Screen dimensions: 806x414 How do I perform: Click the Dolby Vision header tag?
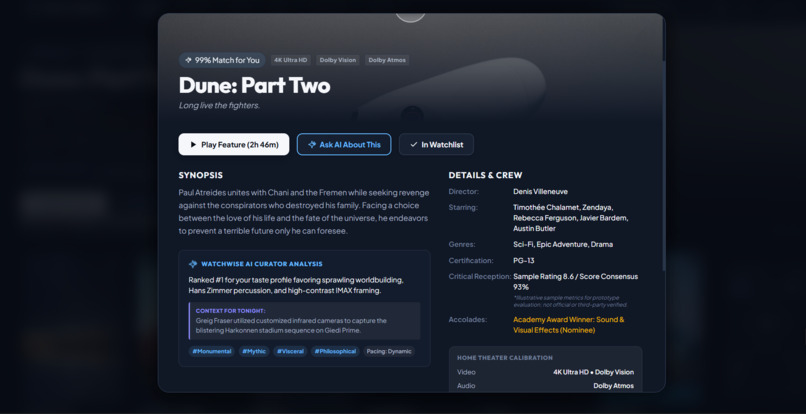coord(338,60)
